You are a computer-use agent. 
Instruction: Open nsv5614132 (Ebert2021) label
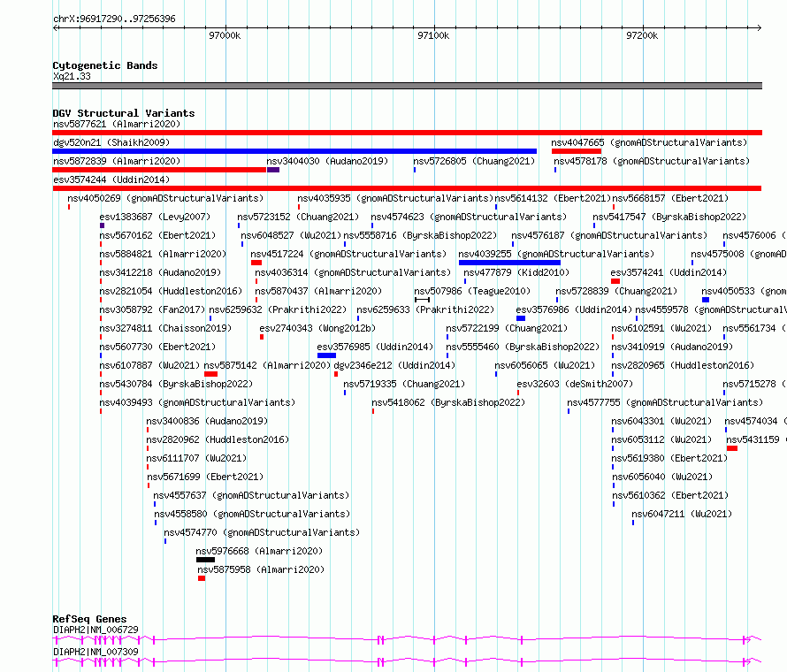(553, 198)
